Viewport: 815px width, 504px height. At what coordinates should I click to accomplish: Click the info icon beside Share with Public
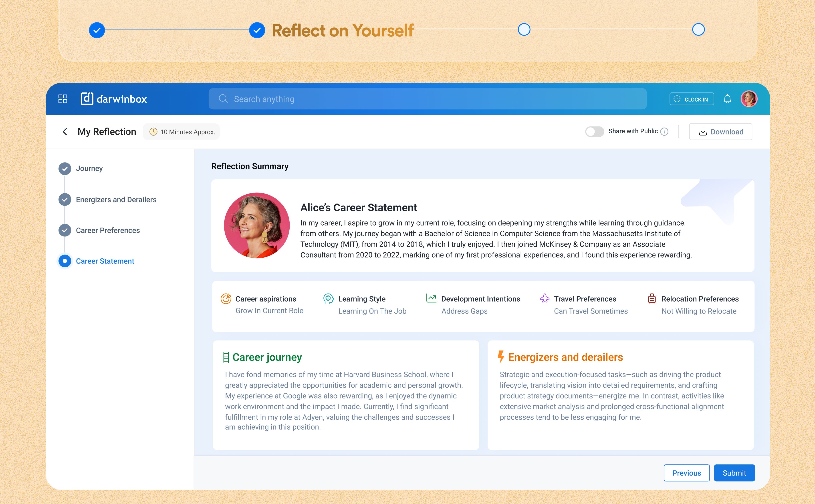664,132
